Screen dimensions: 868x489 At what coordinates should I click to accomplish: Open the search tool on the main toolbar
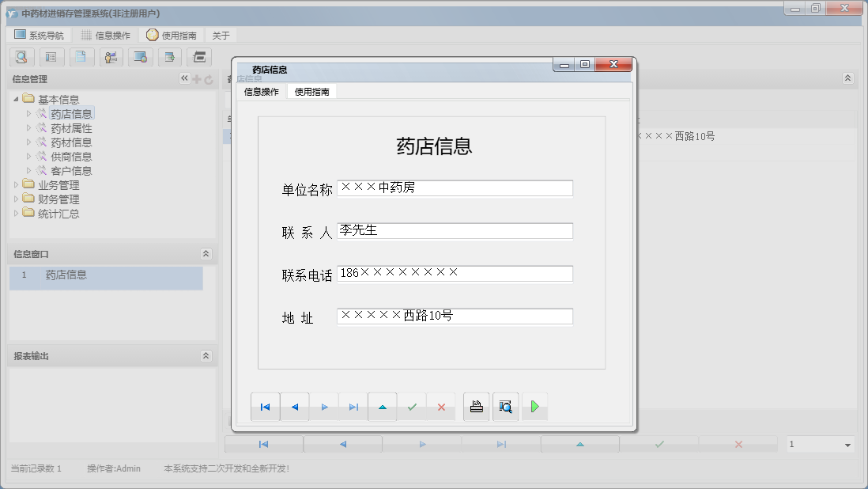pyautogui.click(x=21, y=57)
